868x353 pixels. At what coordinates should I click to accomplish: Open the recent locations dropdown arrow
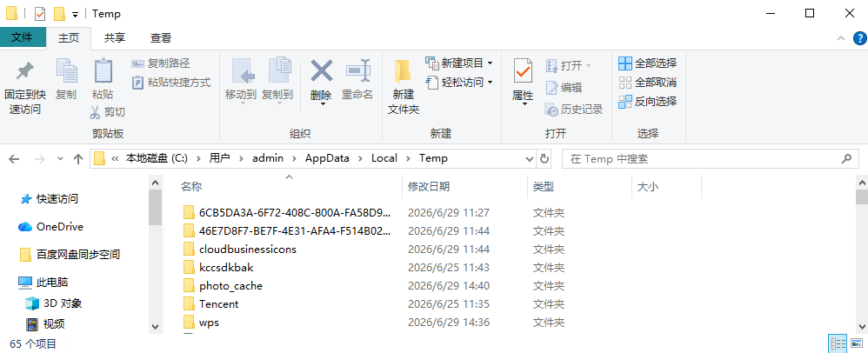[x=60, y=159]
